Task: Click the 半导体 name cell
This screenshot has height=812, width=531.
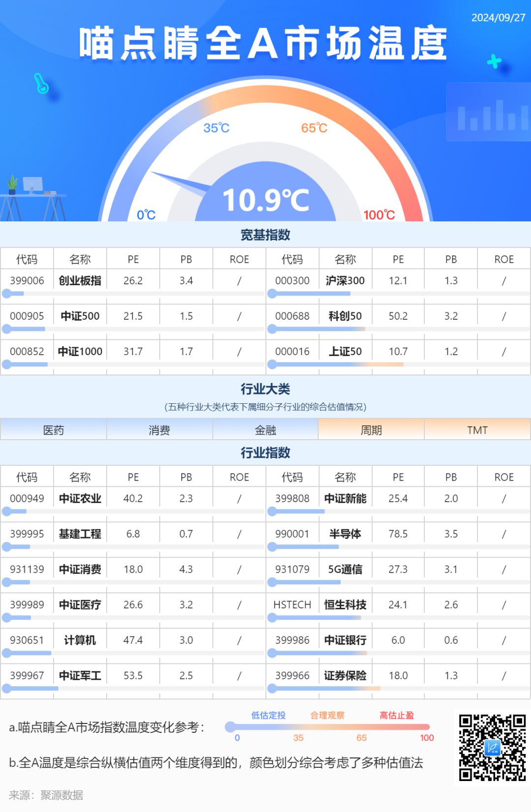Action: [x=345, y=534]
